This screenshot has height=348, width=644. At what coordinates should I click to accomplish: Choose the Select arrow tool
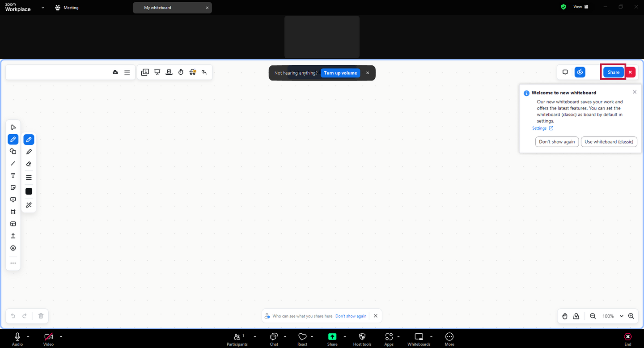pos(13,127)
